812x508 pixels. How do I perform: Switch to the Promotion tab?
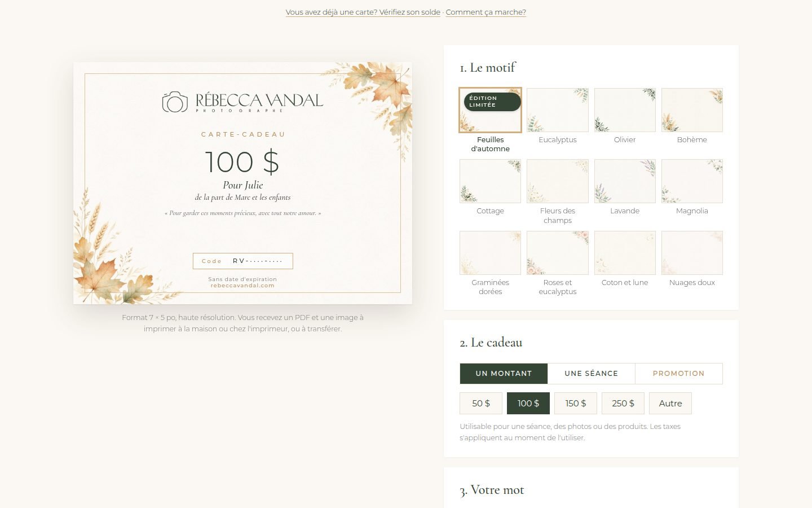coord(678,374)
